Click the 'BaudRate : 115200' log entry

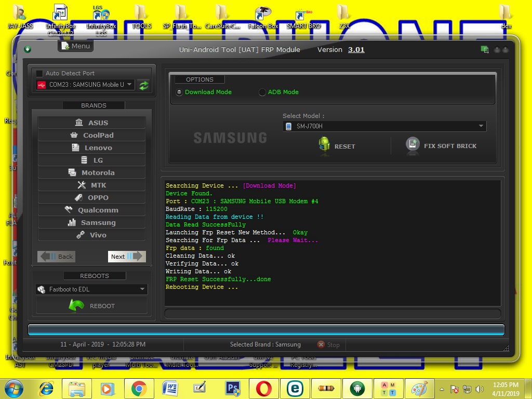[196, 209]
